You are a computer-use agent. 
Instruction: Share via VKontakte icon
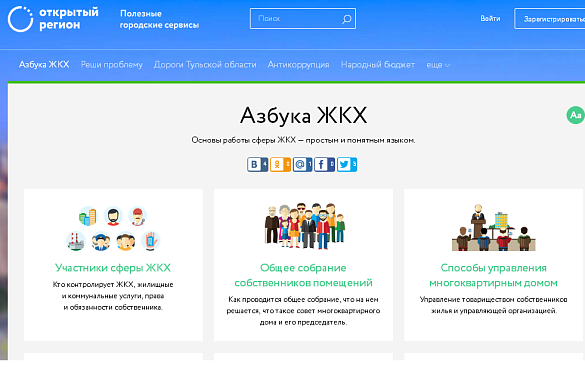pos(257,164)
